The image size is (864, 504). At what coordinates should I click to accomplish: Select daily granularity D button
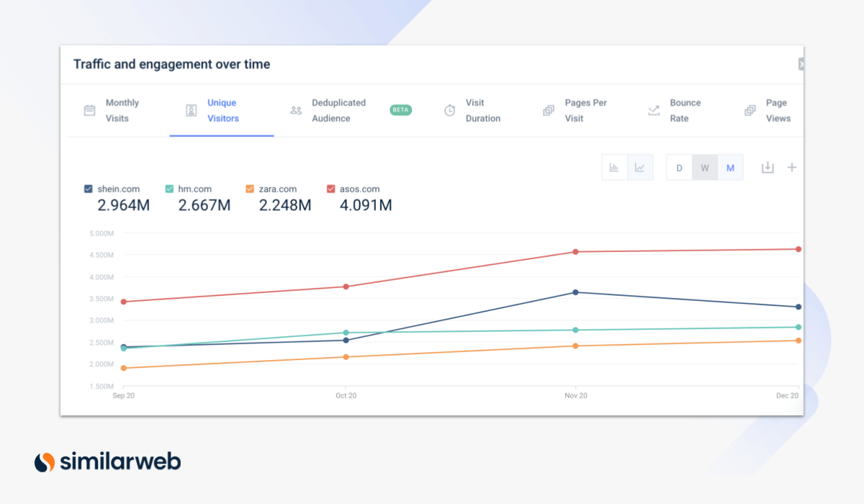[x=679, y=168]
